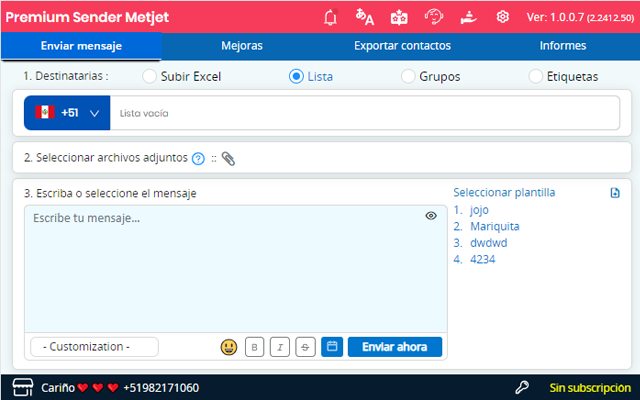
Task: Click Sin subscripcion status link
Action: [x=590, y=388]
